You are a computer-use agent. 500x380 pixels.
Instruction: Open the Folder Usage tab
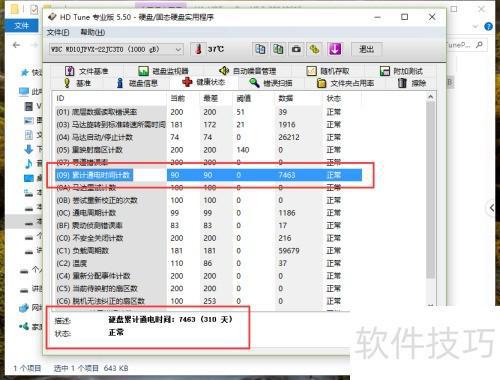click(345, 83)
